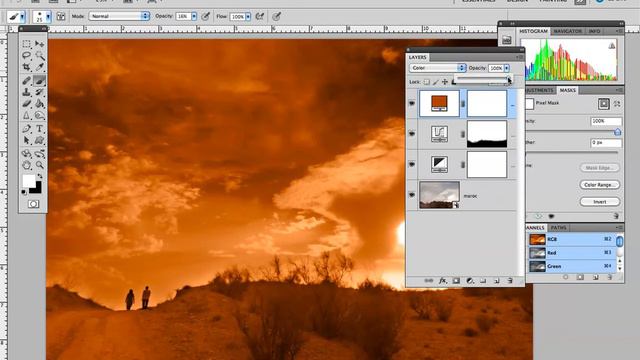Select the Clone Stamp tool

pyautogui.click(x=27, y=92)
